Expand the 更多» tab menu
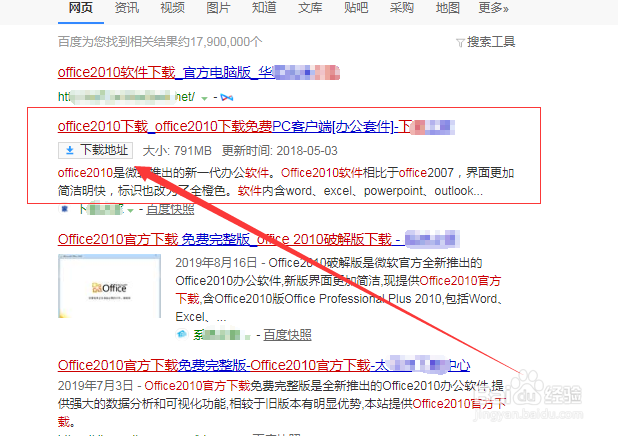 click(493, 8)
